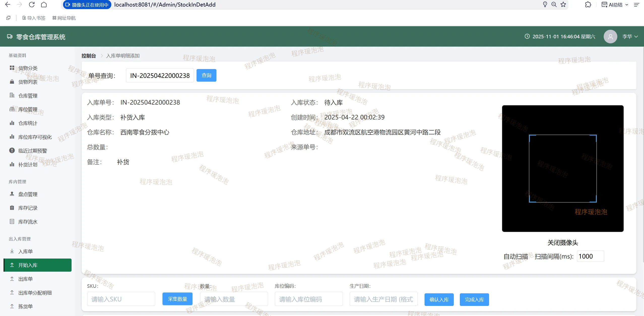The image size is (644, 316).
Task: Click the 采集数量 button
Action: [177, 299]
